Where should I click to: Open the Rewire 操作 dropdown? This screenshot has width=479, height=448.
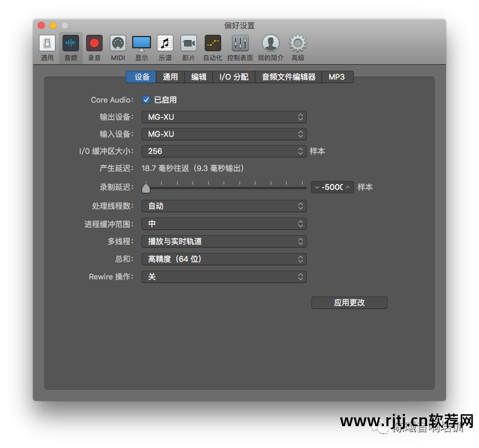(224, 276)
